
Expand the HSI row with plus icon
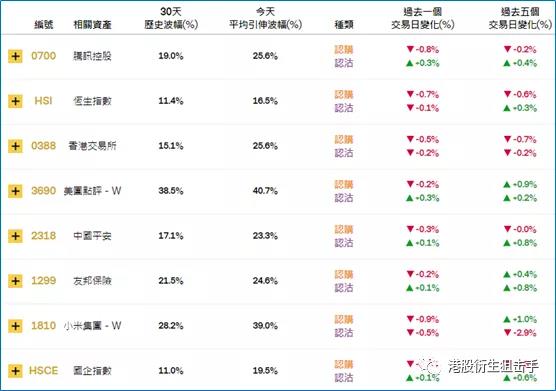tap(15, 101)
